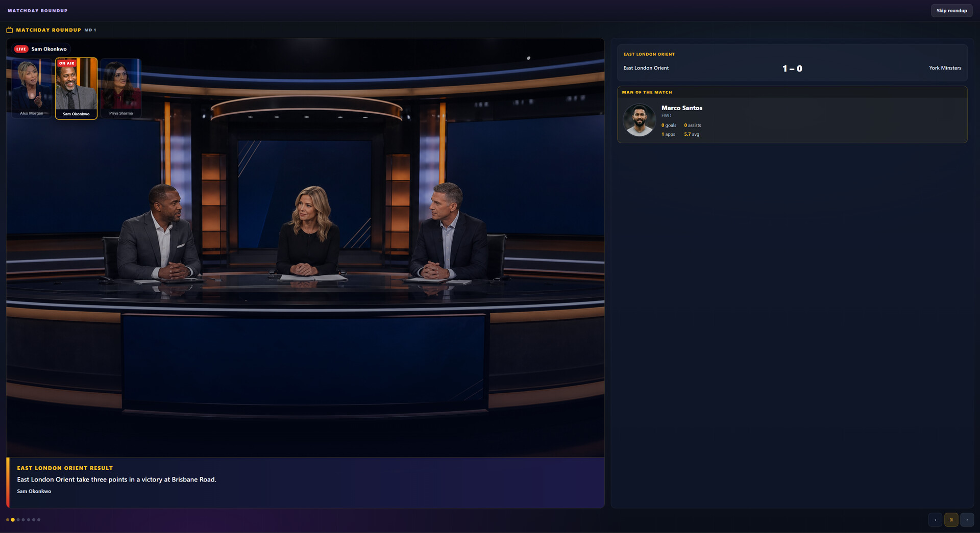The width and height of the screenshot is (980, 533).
Task: Click the '1 apps' stat
Action: [x=668, y=135]
